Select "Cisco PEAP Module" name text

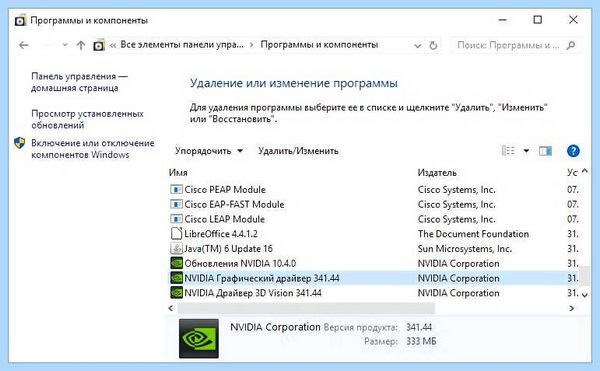click(225, 189)
